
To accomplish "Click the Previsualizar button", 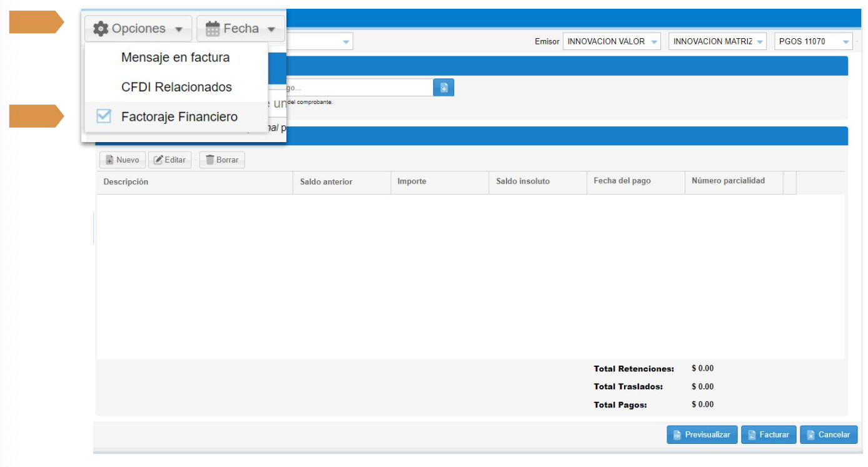I will [x=702, y=435].
